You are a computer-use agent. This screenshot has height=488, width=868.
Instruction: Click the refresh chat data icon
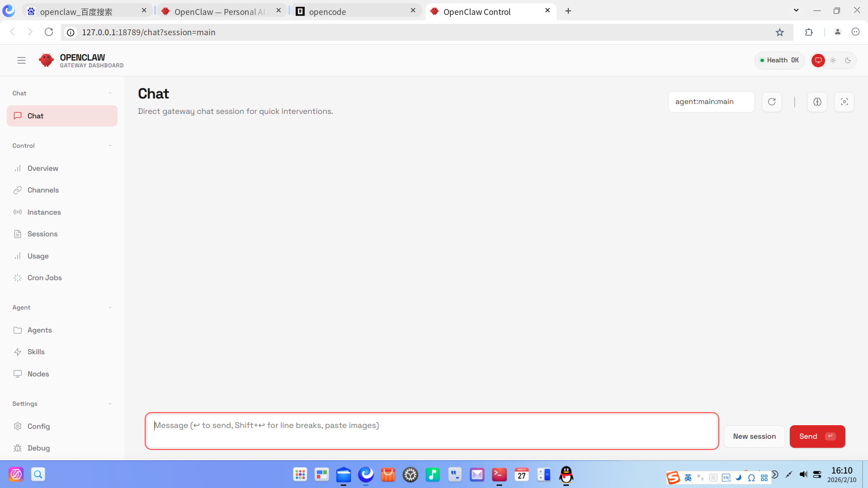coord(772,102)
